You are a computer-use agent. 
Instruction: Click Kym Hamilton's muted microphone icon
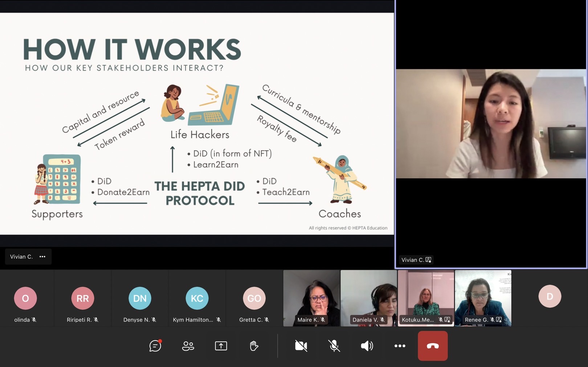[x=219, y=320]
